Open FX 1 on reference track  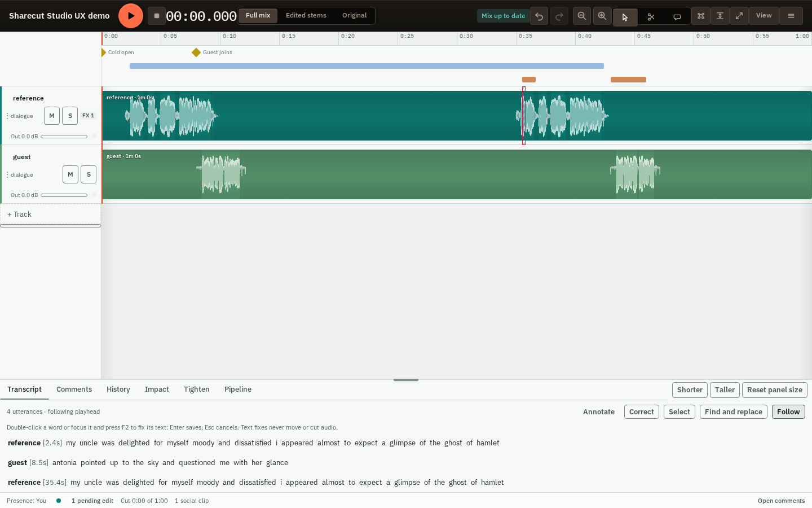89,116
